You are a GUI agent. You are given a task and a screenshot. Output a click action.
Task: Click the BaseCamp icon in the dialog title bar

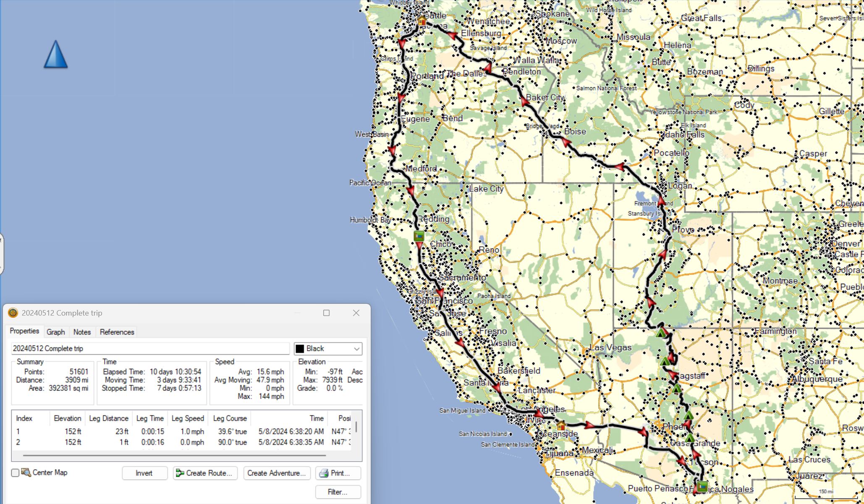click(13, 313)
